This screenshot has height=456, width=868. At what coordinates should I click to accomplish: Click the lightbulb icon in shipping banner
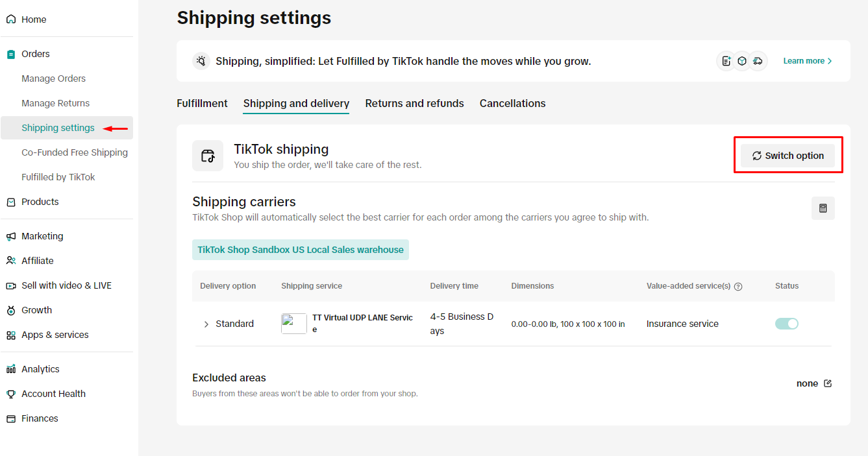(201, 61)
